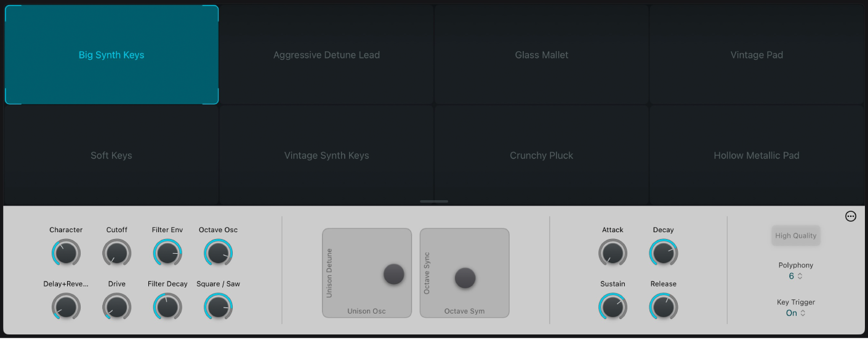Image resolution: width=868 pixels, height=340 pixels.
Task: Click the Filter Env knob
Action: click(167, 253)
